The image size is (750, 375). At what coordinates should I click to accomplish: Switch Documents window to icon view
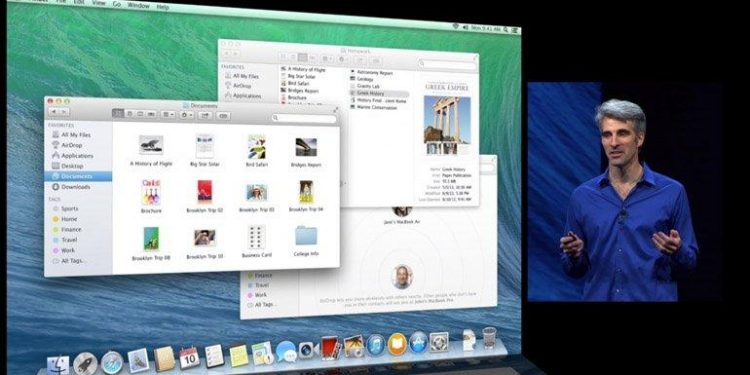point(118,113)
